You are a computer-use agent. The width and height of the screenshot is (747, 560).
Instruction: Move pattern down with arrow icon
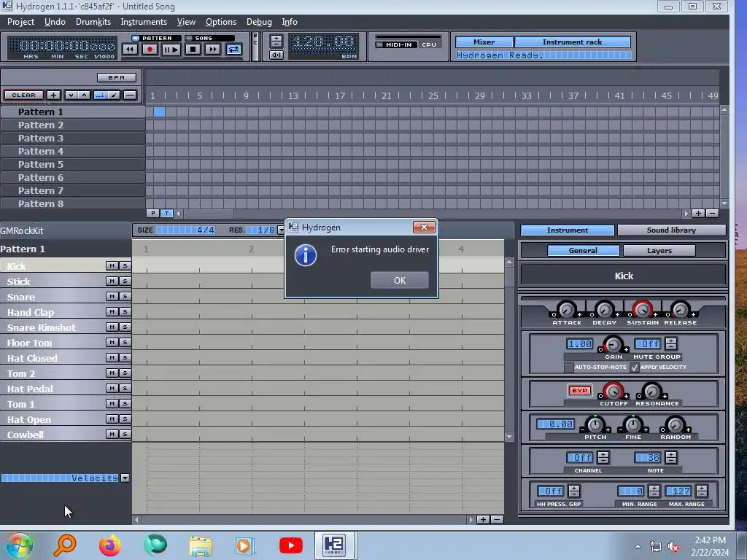(71, 95)
